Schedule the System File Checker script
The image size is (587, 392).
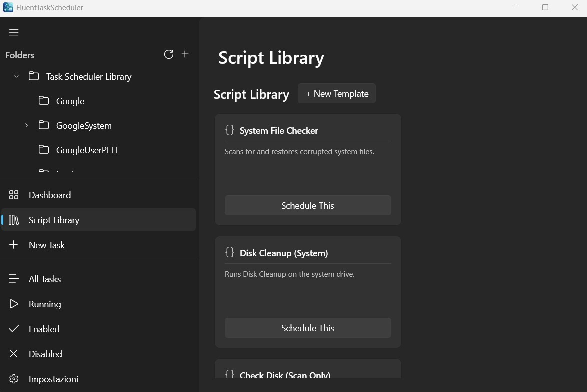307,205
